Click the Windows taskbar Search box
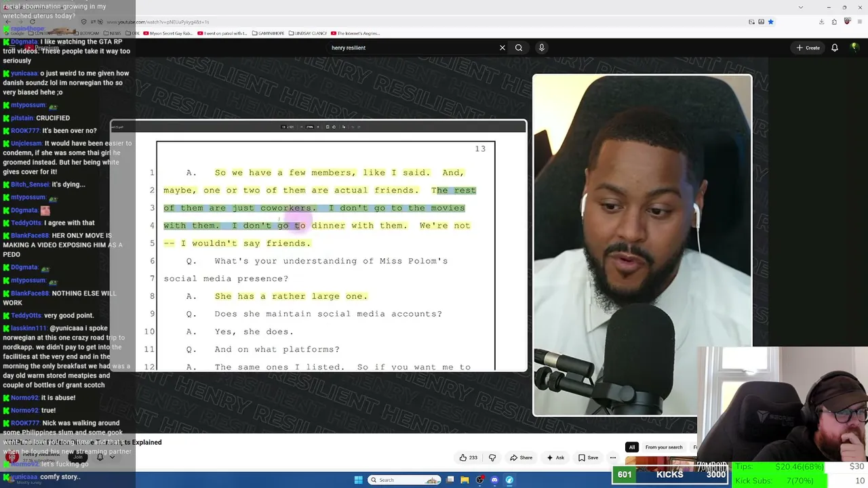Image resolution: width=868 pixels, height=488 pixels. [x=405, y=480]
